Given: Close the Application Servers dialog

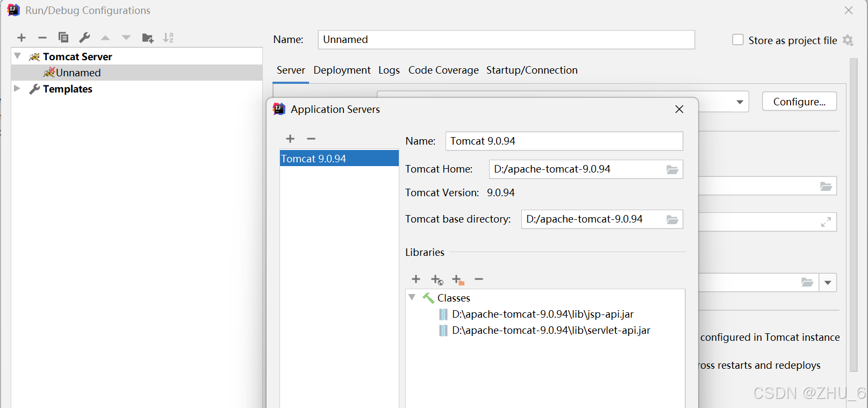Looking at the screenshot, I should point(679,109).
